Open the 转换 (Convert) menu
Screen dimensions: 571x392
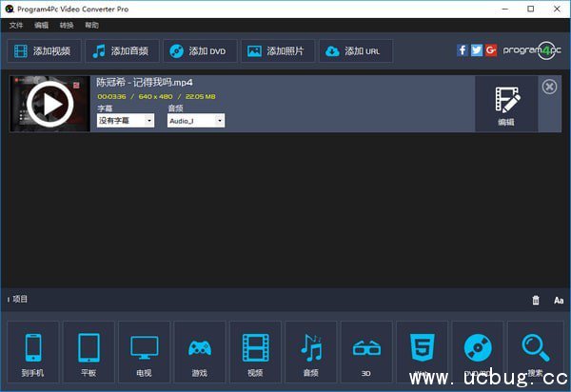coord(67,25)
